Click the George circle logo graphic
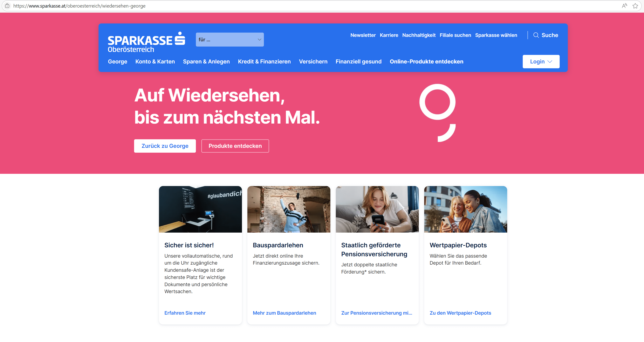The height and width of the screenshot is (342, 644). (x=437, y=113)
